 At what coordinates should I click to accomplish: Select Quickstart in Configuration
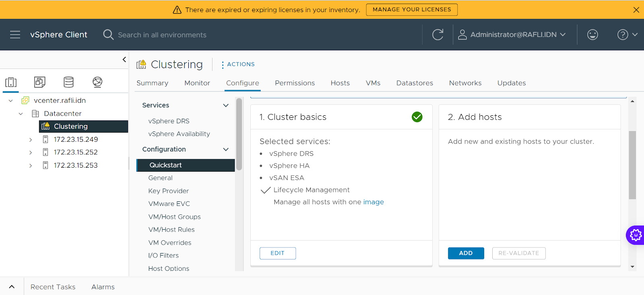click(x=185, y=165)
